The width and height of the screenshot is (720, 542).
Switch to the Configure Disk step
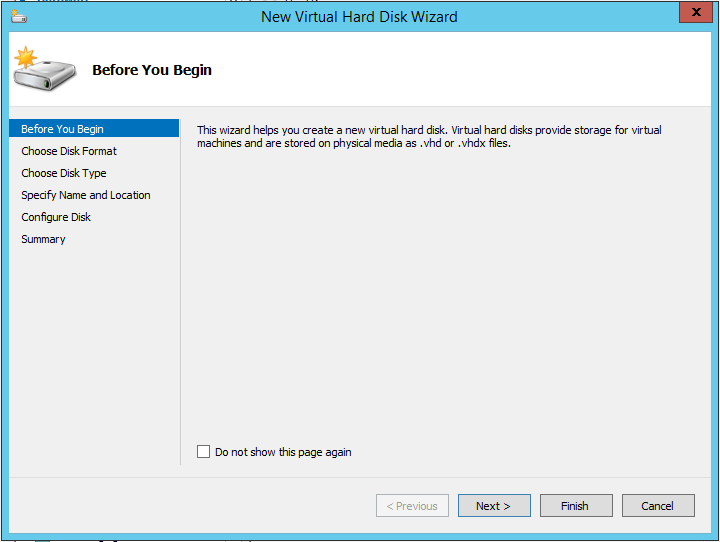(x=56, y=217)
